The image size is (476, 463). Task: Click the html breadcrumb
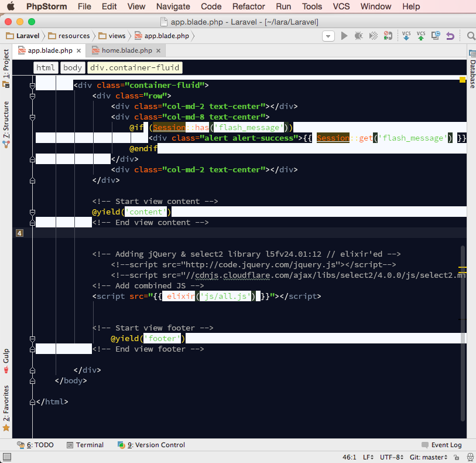(x=46, y=67)
